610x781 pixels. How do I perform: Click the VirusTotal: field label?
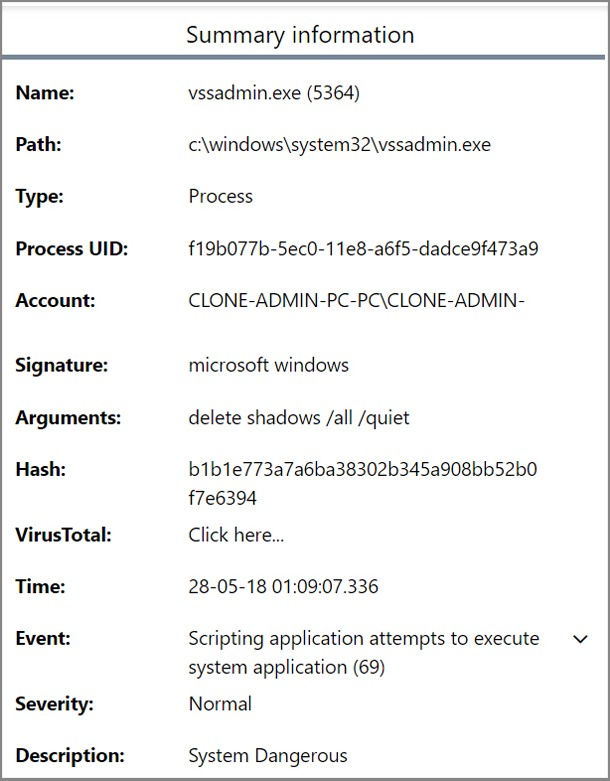tap(63, 535)
